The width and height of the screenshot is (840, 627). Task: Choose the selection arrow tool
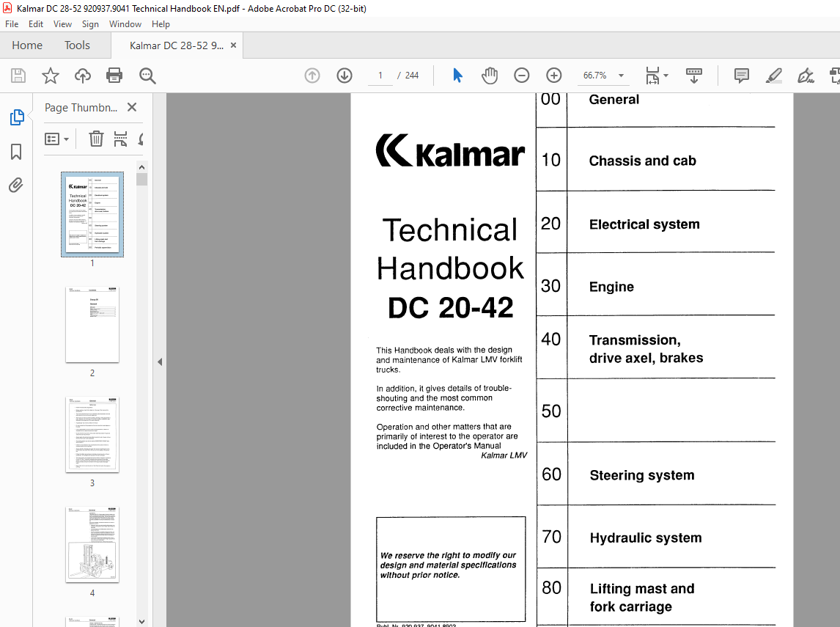click(457, 76)
